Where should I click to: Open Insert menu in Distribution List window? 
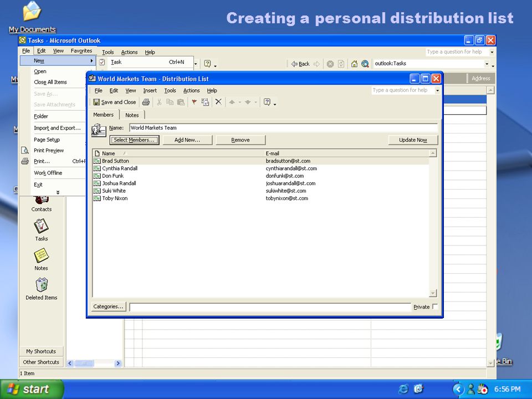click(x=150, y=90)
